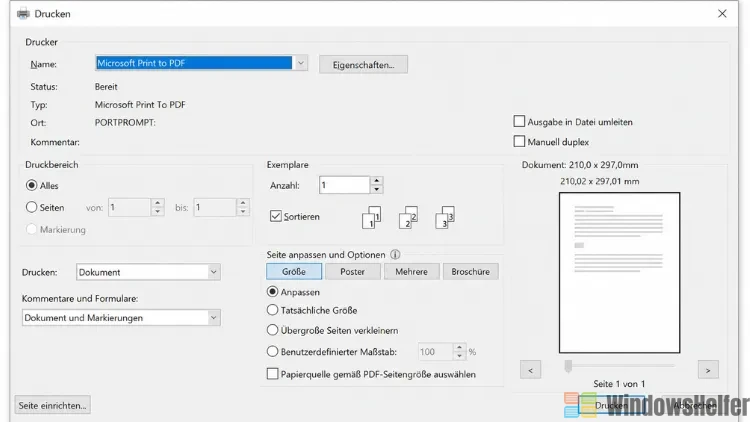Click the document preview thumbnail
The image size is (750, 422).
click(619, 273)
